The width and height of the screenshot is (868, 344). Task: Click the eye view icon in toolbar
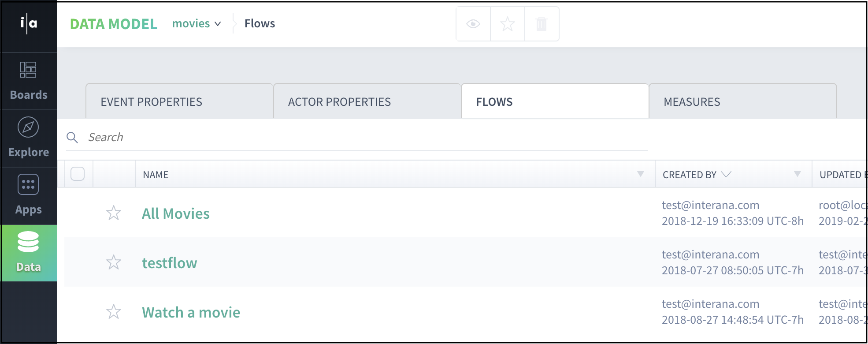473,24
